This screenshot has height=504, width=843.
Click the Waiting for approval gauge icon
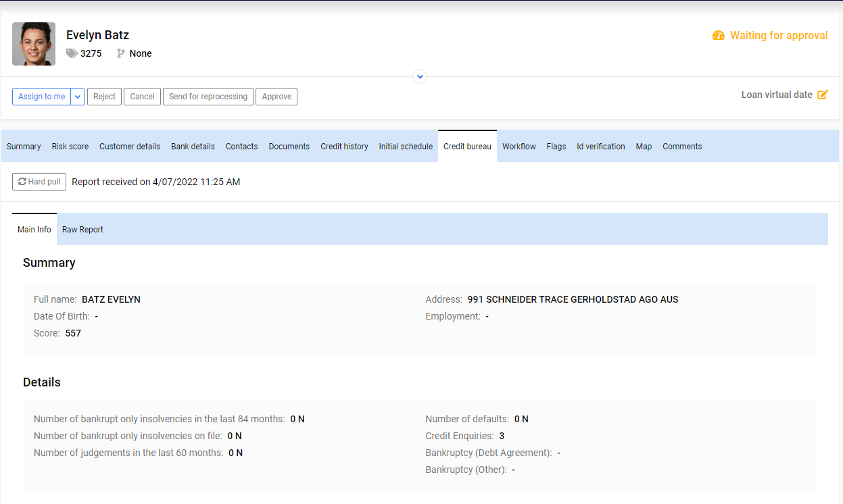pos(719,36)
